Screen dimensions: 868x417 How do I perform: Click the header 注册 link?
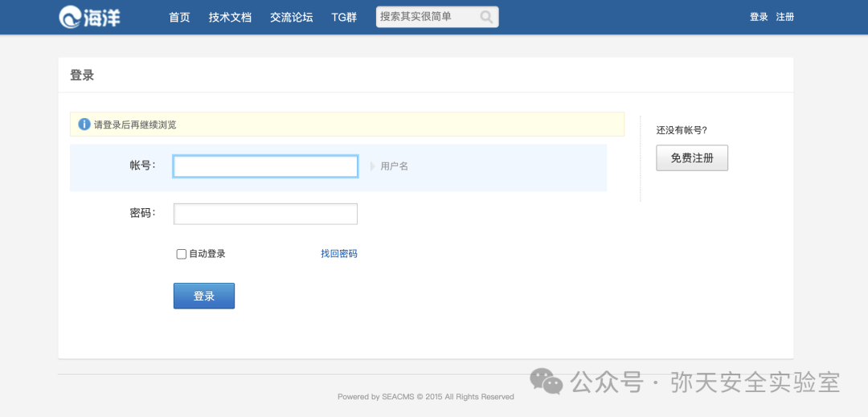point(785,17)
